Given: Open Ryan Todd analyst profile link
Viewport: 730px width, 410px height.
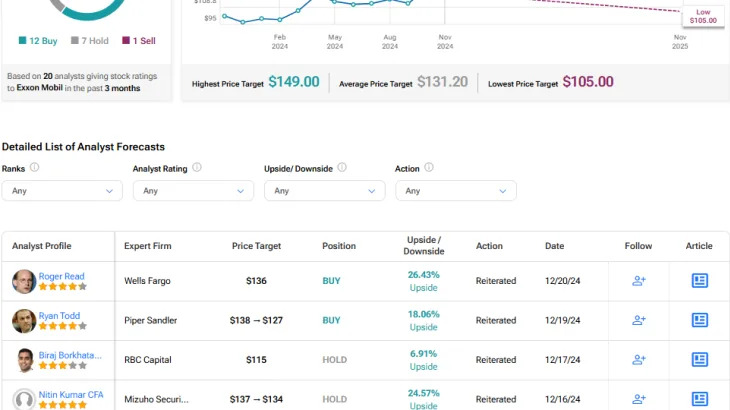Looking at the screenshot, I should (59, 316).
